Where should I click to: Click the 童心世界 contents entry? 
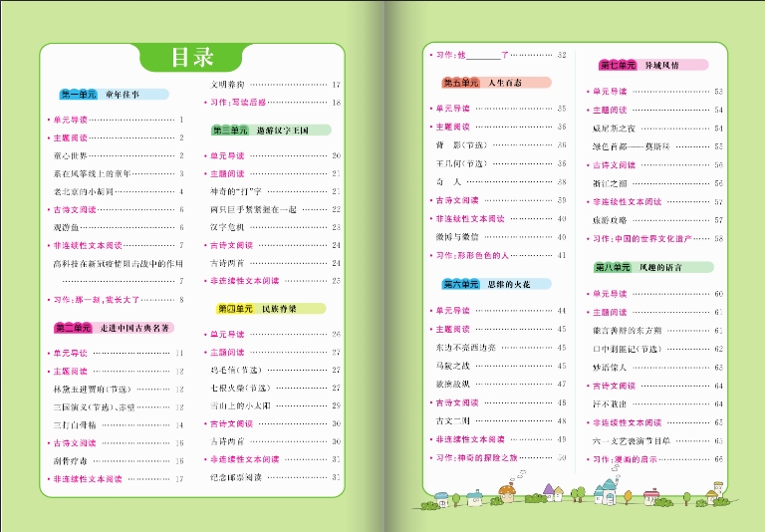point(71,155)
